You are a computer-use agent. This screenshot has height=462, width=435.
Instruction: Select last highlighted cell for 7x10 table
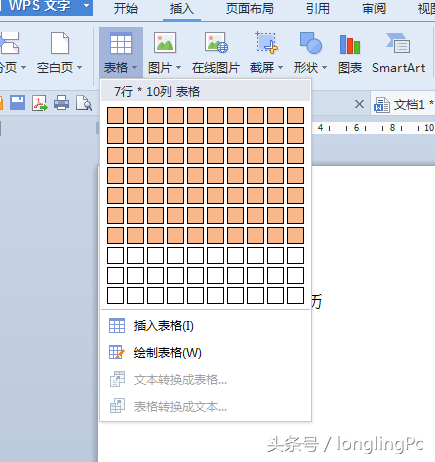coord(295,235)
